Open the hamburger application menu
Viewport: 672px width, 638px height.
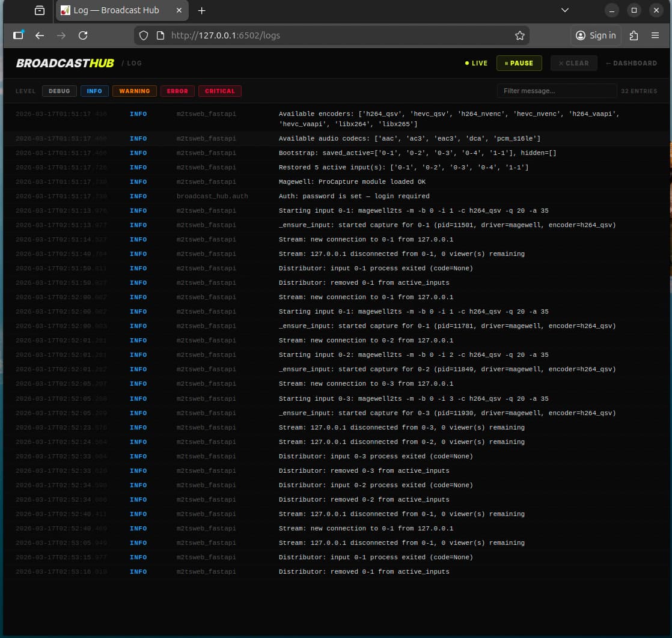tap(655, 35)
